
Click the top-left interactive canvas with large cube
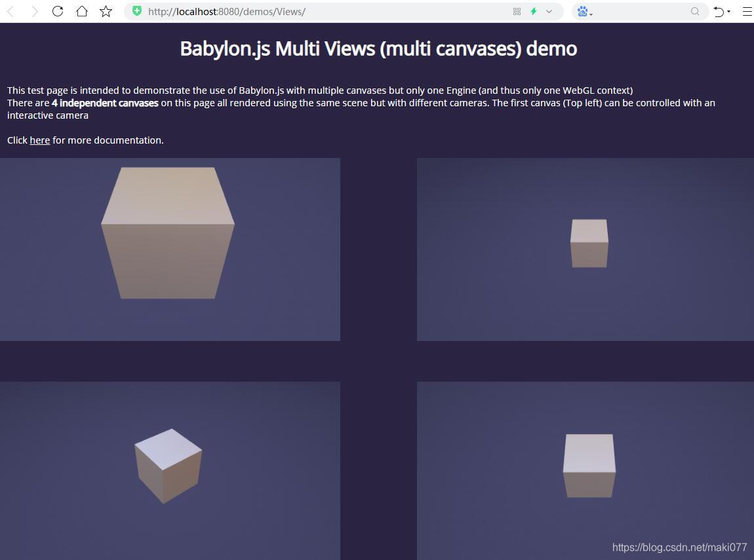[x=170, y=249]
